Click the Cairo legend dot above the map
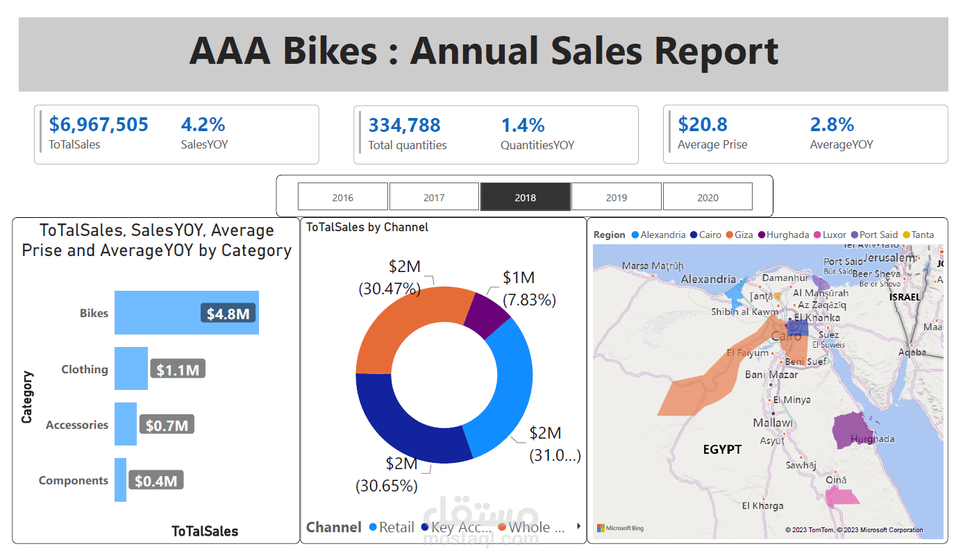Viewport: 963px width, 560px height. (693, 234)
